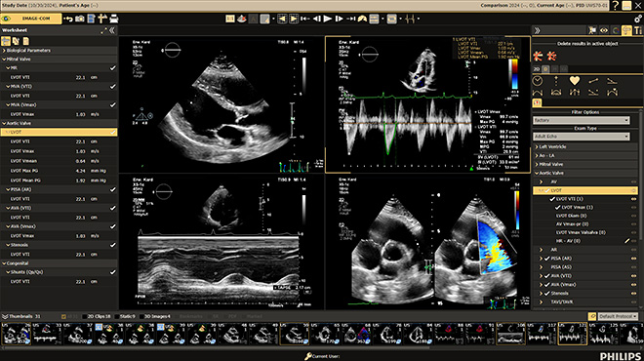
Task: Open the Exam Type Adult Echo dropdown
Action: coord(582,137)
